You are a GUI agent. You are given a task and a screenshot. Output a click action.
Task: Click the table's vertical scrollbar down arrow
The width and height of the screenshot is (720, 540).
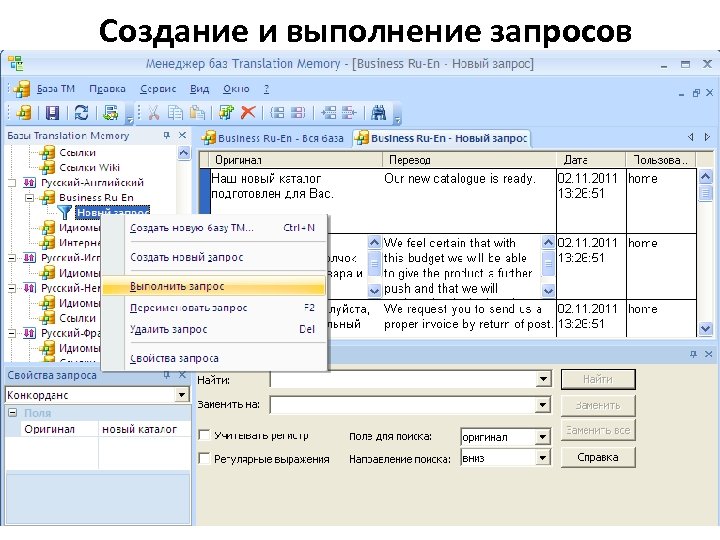[705, 329]
